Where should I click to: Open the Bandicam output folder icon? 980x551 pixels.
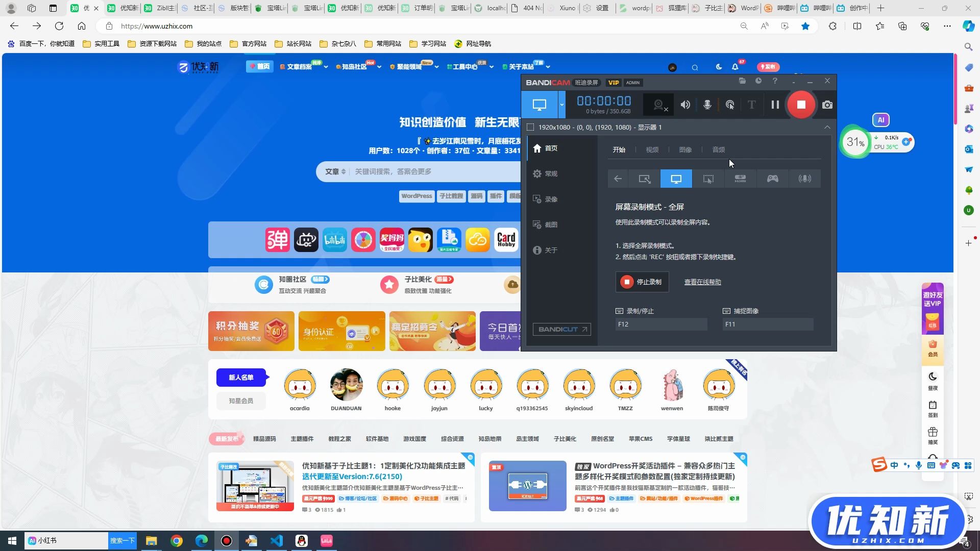[742, 81]
